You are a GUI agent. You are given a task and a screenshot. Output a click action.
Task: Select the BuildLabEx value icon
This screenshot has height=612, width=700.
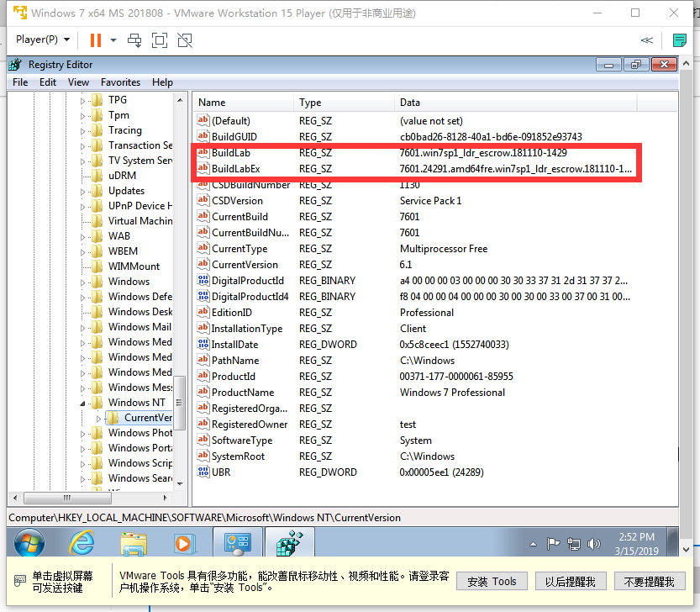click(x=203, y=168)
